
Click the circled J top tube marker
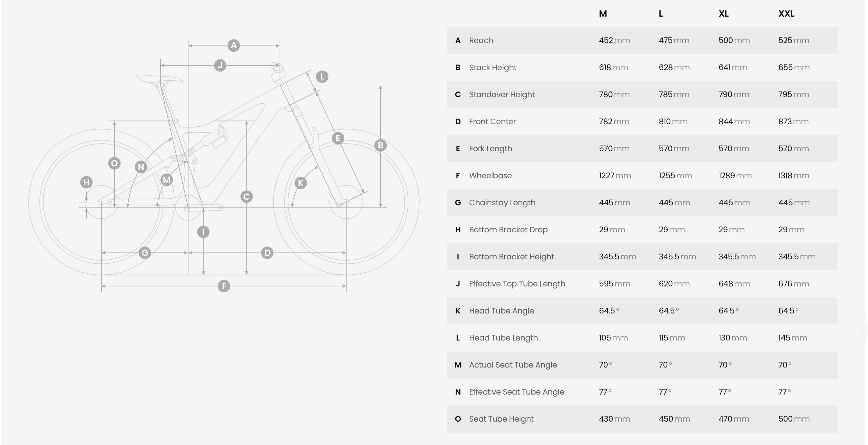click(220, 65)
